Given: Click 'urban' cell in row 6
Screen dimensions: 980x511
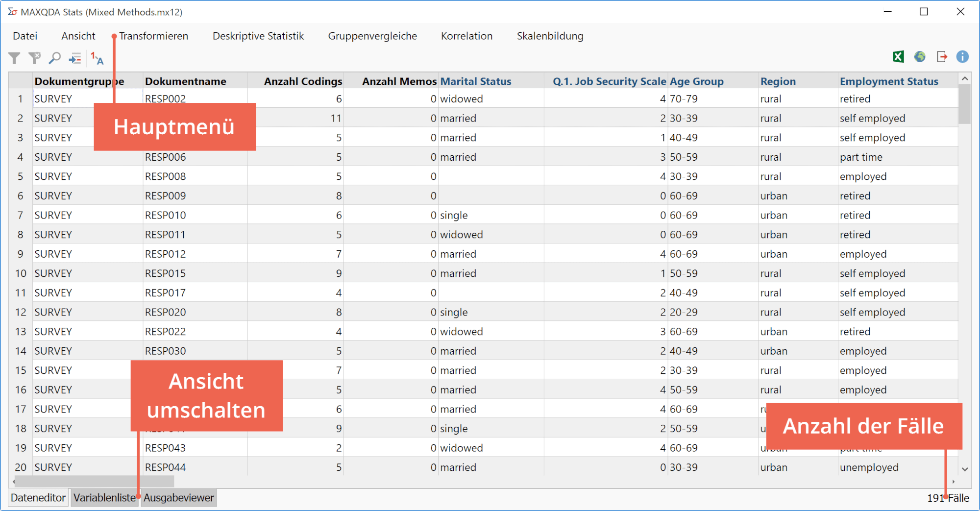Looking at the screenshot, I should (x=798, y=195).
